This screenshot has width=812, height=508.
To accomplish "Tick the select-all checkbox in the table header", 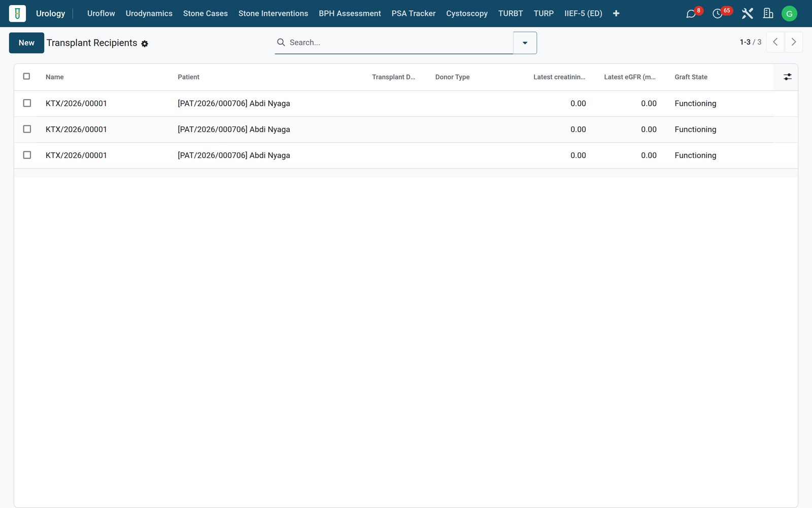I will (x=27, y=76).
